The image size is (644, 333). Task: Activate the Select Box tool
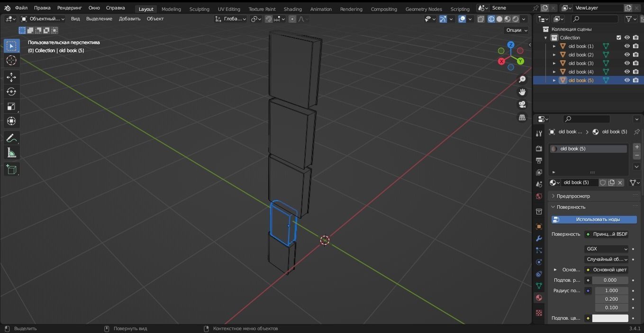point(11,46)
